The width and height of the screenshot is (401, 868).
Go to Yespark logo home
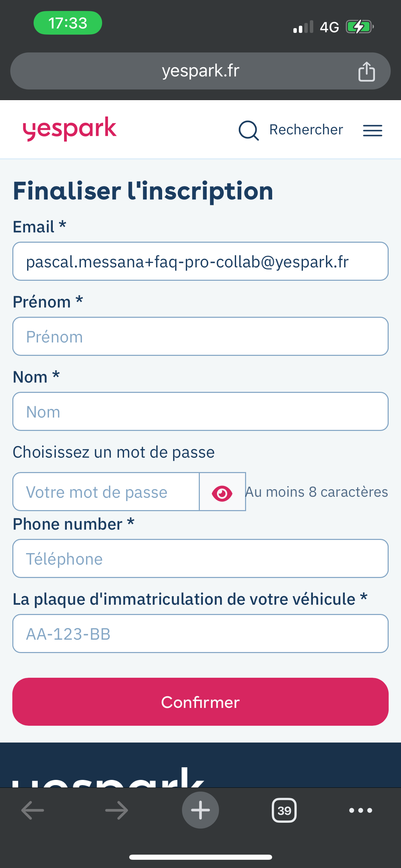pyautogui.click(x=70, y=129)
